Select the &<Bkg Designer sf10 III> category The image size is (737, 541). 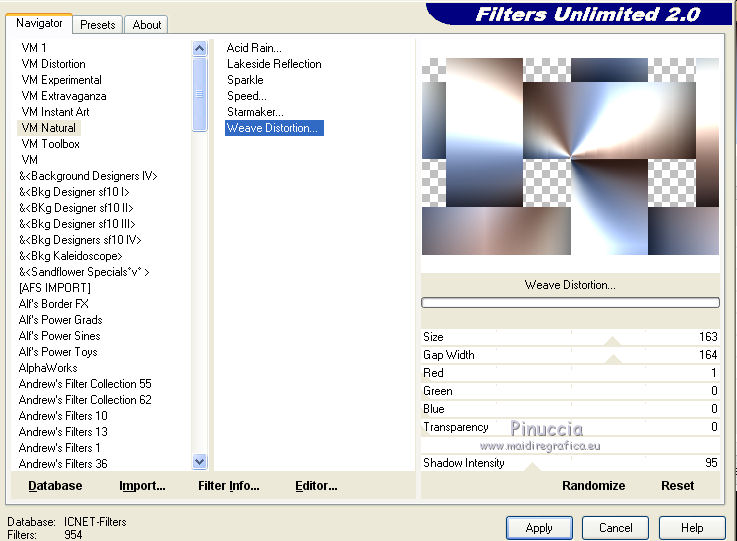77,224
